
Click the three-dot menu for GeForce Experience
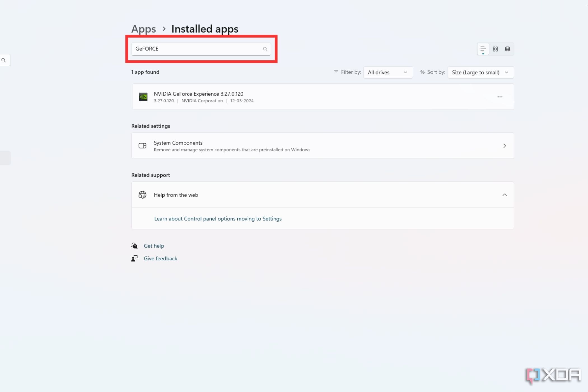[x=500, y=96]
